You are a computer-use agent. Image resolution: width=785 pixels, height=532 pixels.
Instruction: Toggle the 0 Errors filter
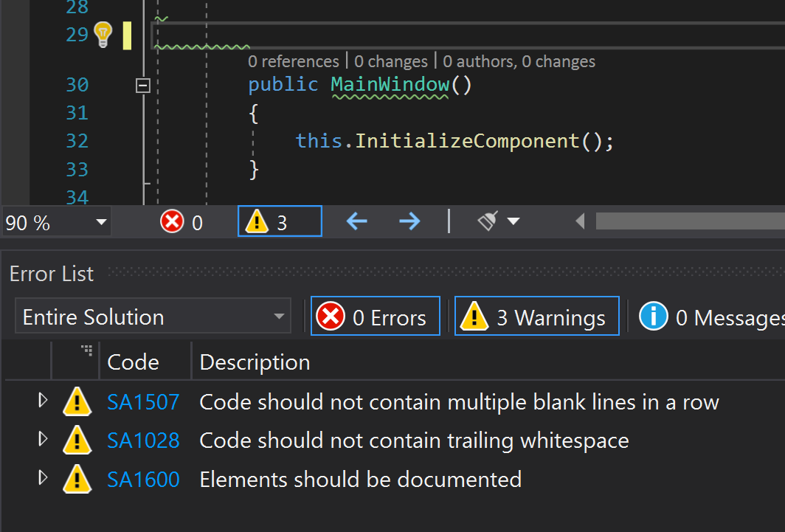tap(375, 317)
